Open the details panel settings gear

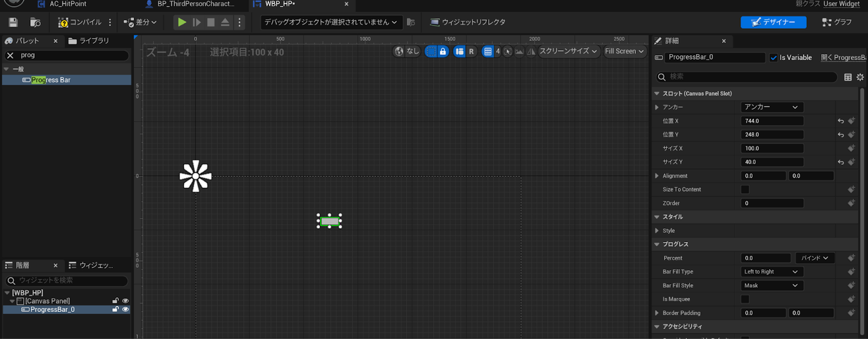click(860, 77)
